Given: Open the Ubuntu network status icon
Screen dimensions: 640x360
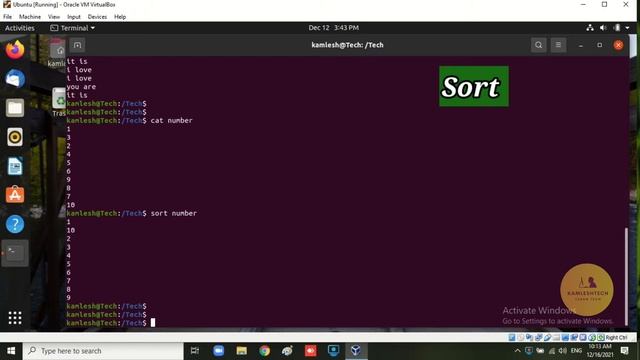Looking at the screenshot, I should pos(590,28).
